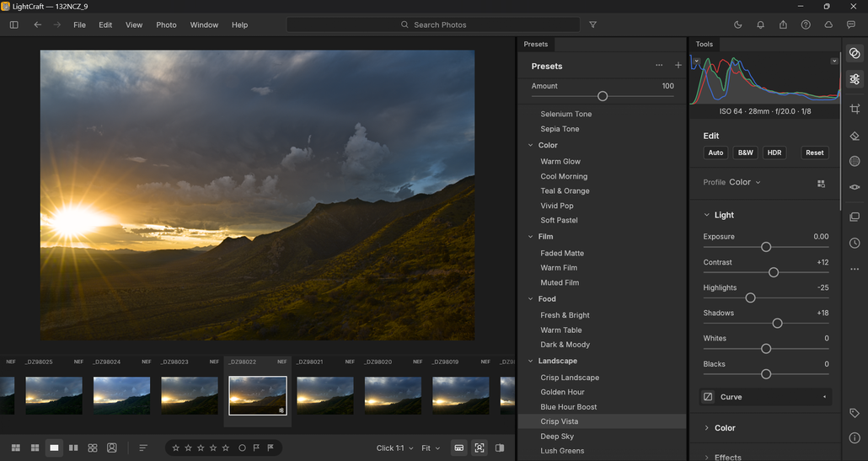Collapse the Food presets group
Viewport: 868px width, 461px height.
click(x=530, y=299)
